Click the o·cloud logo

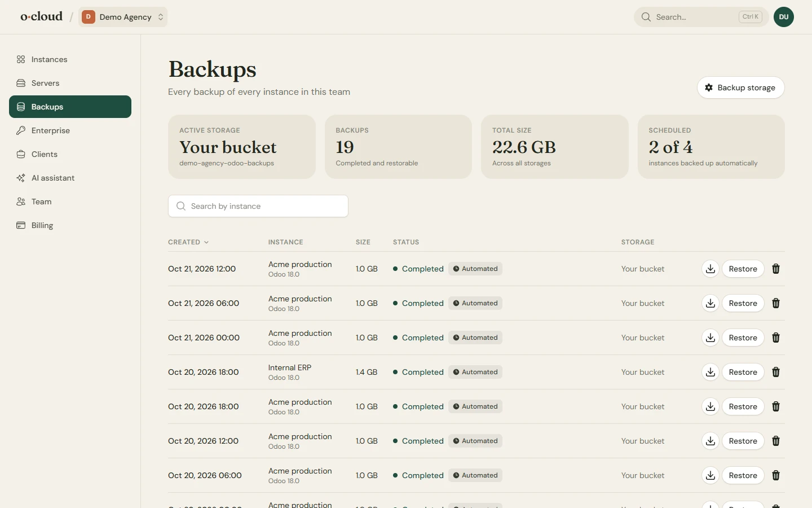tap(42, 16)
